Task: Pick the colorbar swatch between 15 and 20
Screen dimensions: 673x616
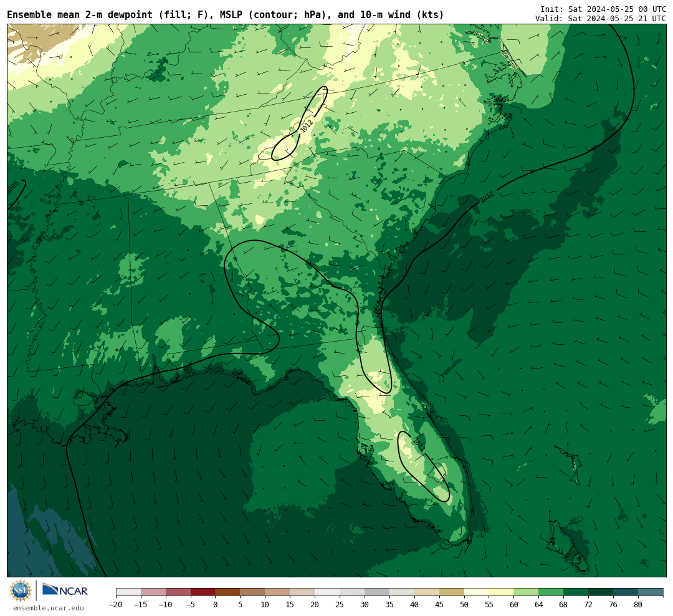Action: [303, 592]
